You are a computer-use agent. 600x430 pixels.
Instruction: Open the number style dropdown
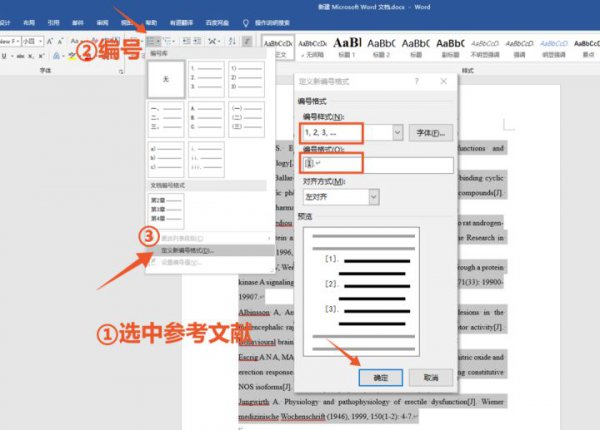pyautogui.click(x=397, y=132)
